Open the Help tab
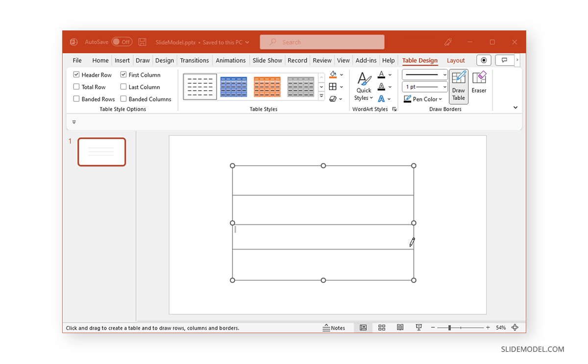 [389, 60]
